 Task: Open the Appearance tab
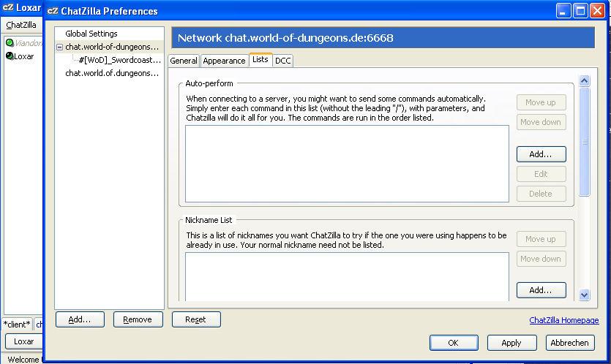(x=224, y=61)
